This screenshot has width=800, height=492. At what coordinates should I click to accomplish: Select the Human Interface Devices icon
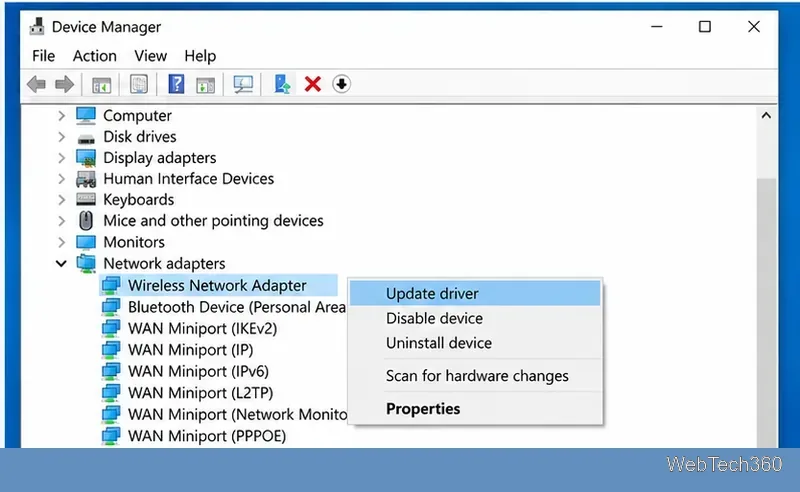point(86,179)
